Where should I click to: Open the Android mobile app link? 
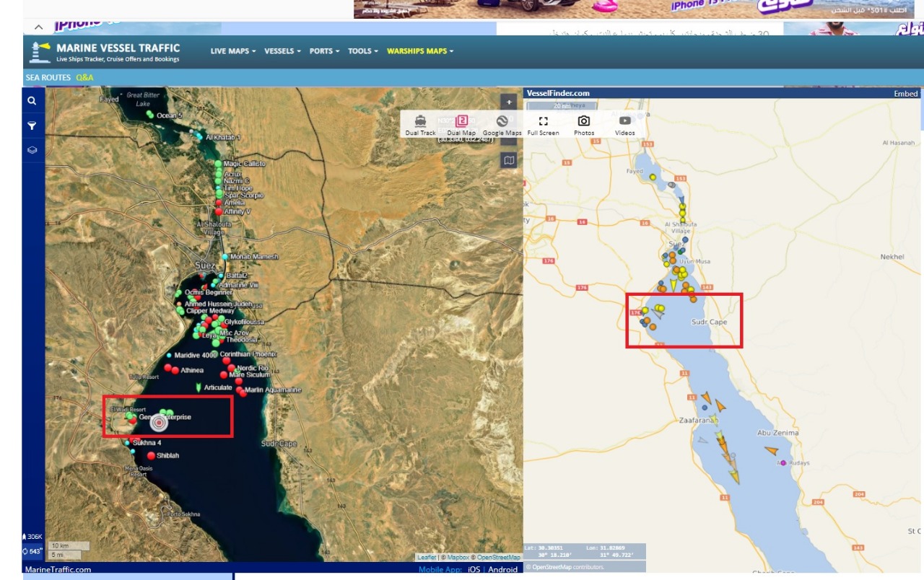tap(503, 569)
